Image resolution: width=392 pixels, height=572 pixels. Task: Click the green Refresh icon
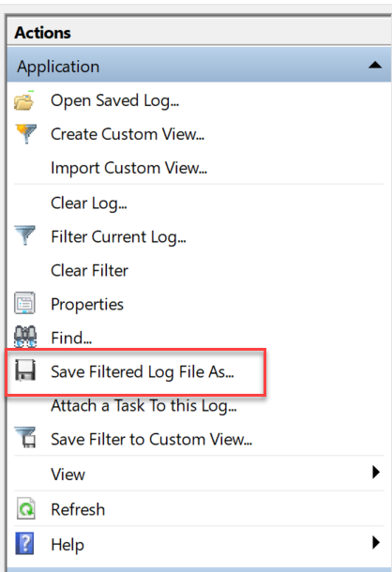coord(26,509)
